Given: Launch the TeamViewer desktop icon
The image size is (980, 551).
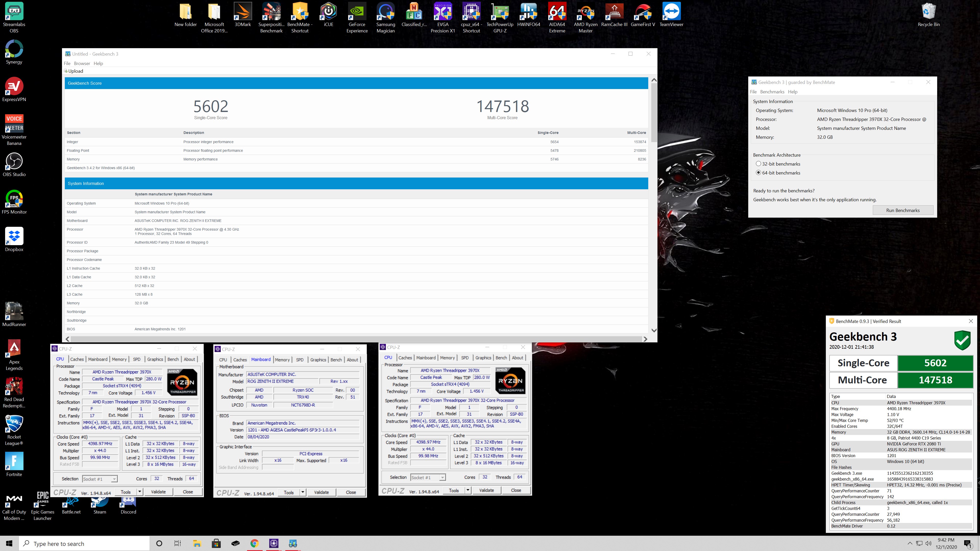Looking at the screenshot, I should pyautogui.click(x=671, y=15).
